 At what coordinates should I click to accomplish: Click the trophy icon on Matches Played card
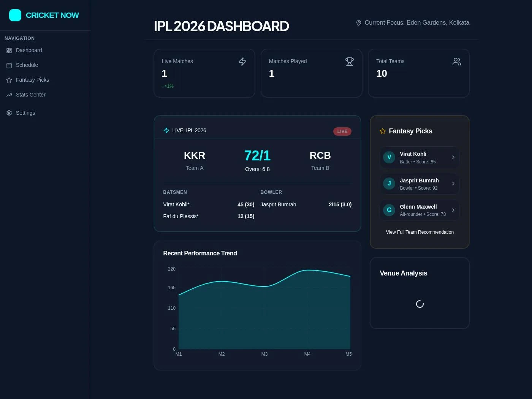tap(350, 62)
